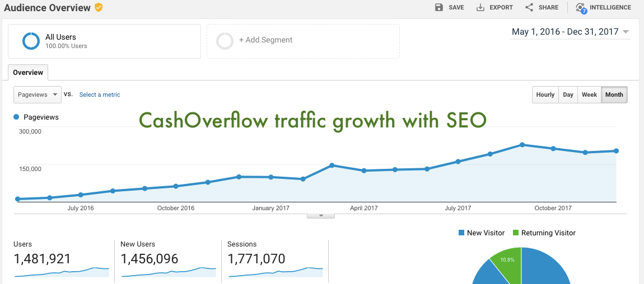Click the July 2016 axis label

(81, 208)
